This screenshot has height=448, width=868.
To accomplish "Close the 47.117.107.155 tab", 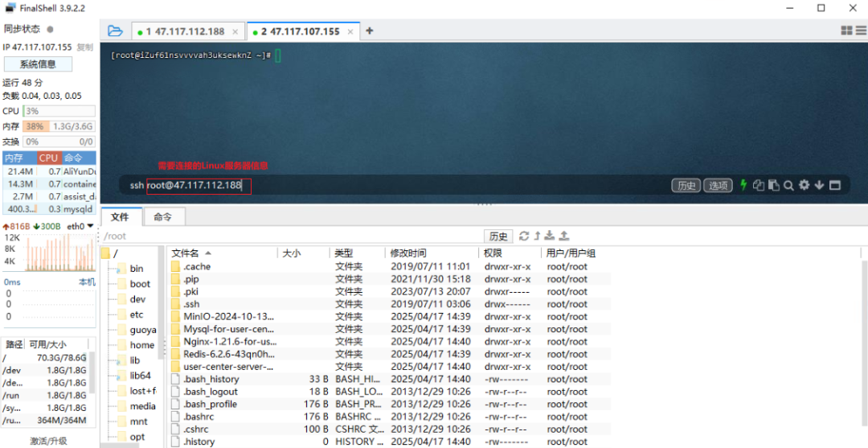I will tap(350, 31).
